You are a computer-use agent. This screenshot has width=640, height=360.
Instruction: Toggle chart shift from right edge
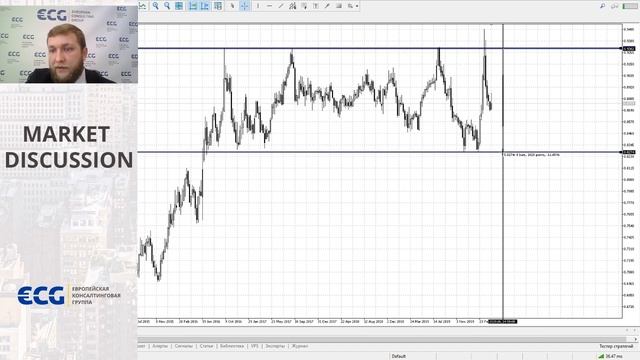204,6
